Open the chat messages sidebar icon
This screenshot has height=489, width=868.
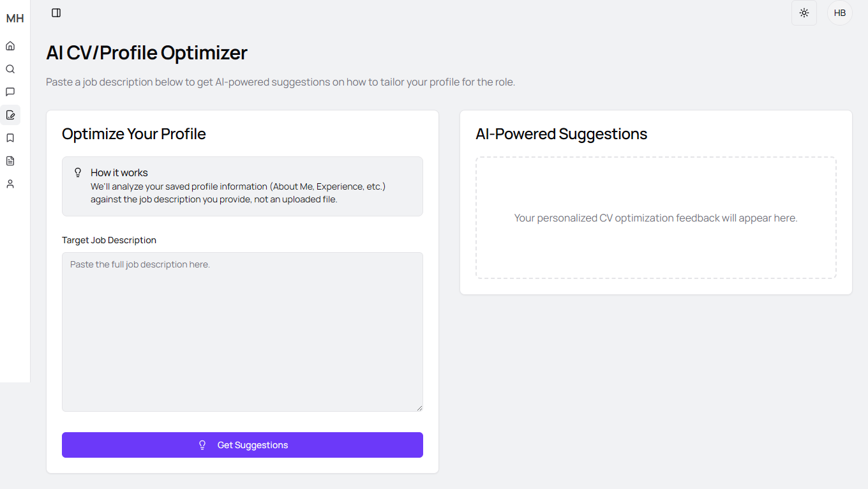tap(10, 92)
